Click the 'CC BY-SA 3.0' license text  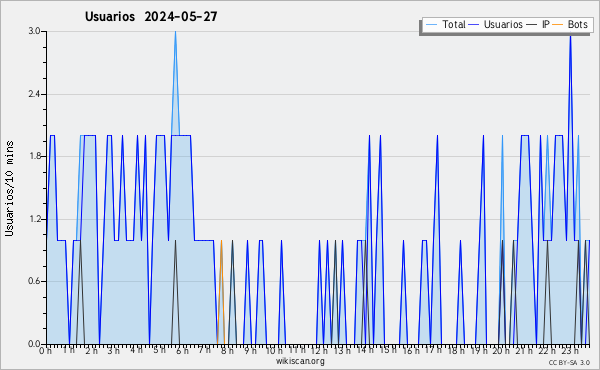coord(569,362)
